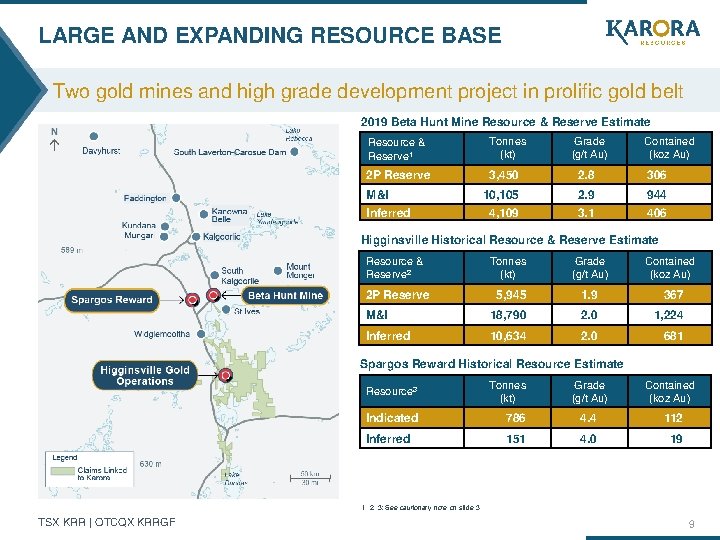Click Higginsville 2P Reserve grade 1.9

tap(589, 295)
